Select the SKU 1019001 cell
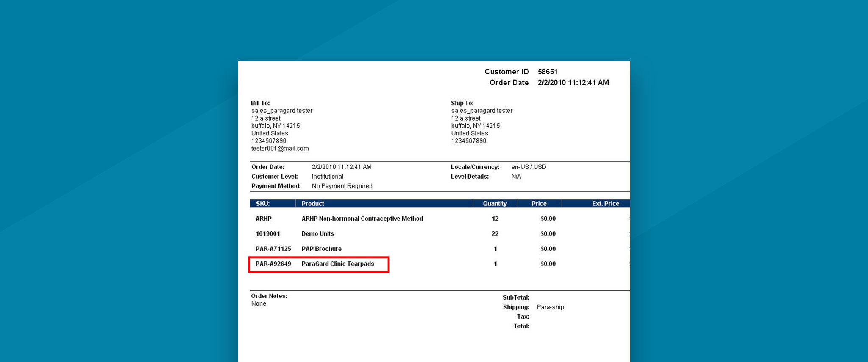 (268, 234)
